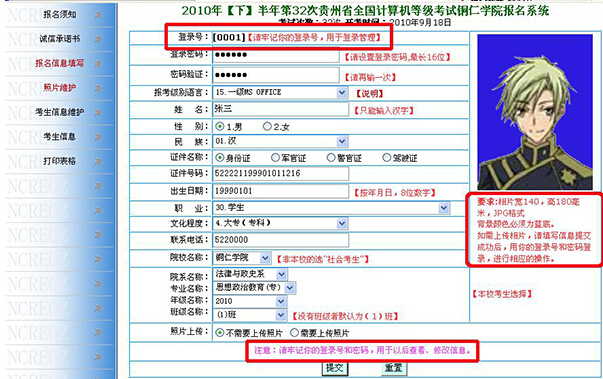The height and width of the screenshot is (379, 603).
Task: Open the 报考级别语言 dropdown
Action: [281, 92]
